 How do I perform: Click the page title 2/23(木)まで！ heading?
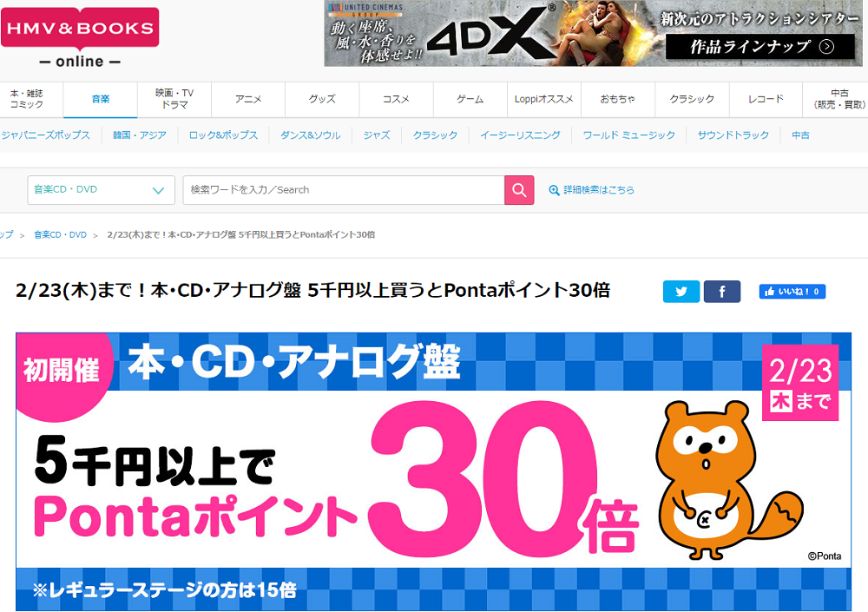coord(312,290)
